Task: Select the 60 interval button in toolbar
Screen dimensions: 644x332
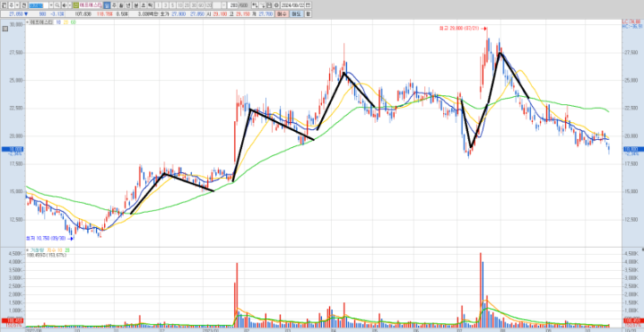Action: click(201, 5)
